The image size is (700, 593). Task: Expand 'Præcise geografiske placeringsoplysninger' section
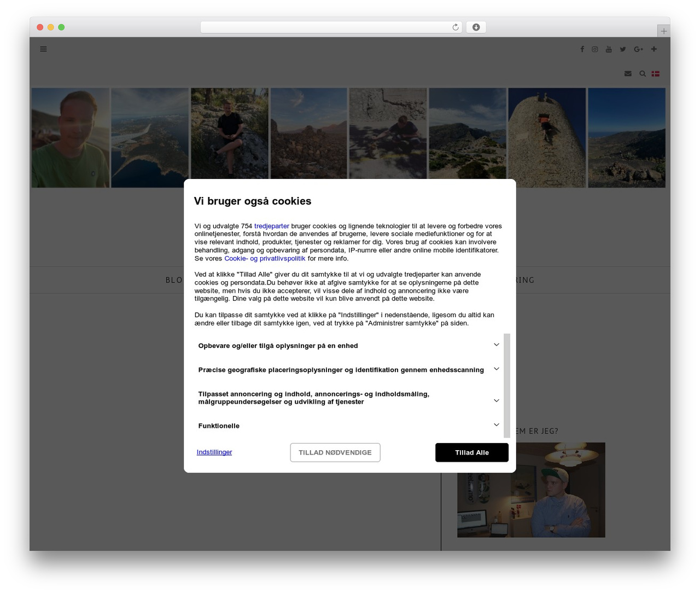tap(348, 369)
